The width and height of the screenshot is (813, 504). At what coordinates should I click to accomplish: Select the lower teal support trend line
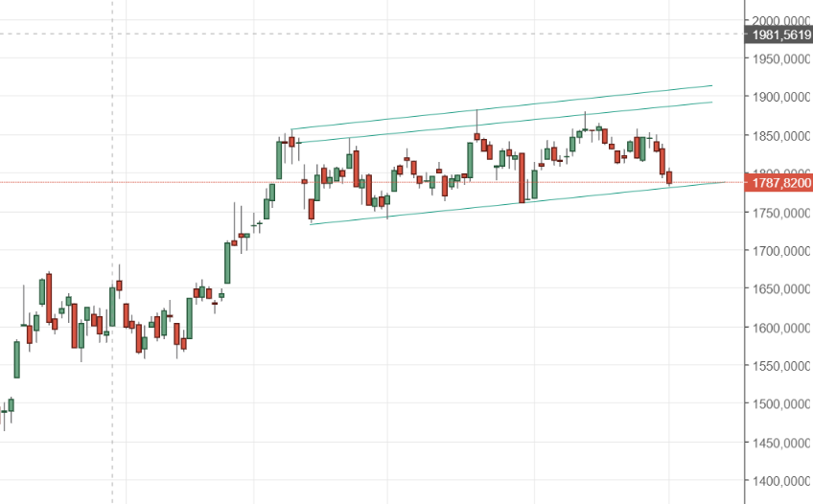click(517, 203)
